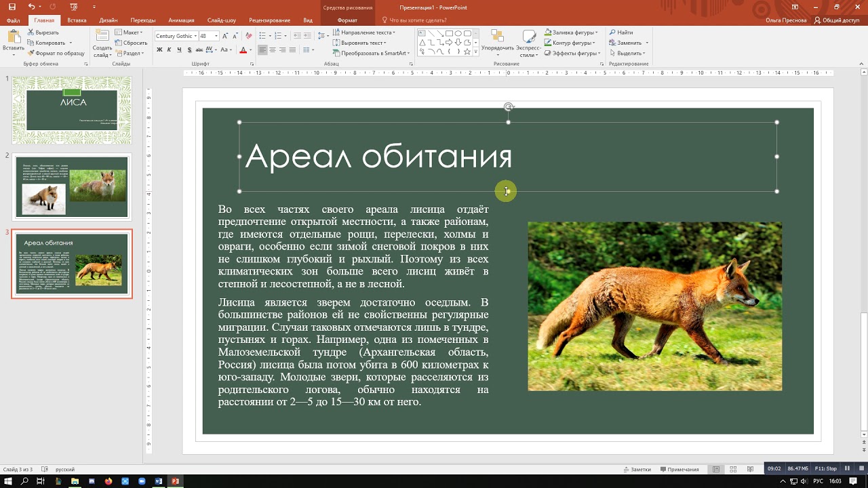Toggle text shadow (S)
This screenshot has width=868, height=488.
tap(189, 50)
